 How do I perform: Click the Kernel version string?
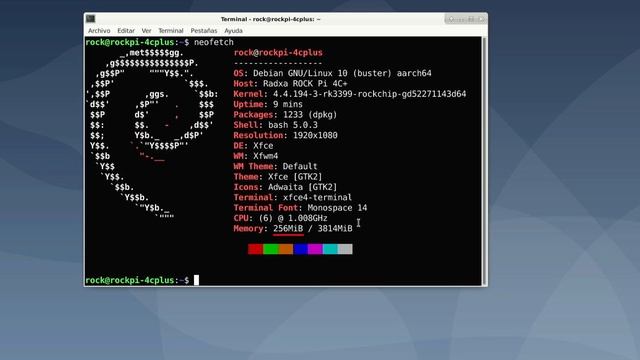[369, 94]
